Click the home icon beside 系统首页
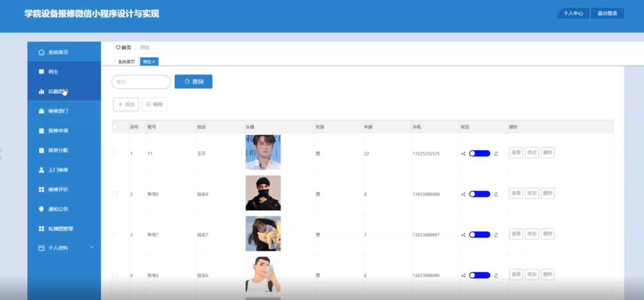Screen dimensions: 644x300 coord(41,52)
